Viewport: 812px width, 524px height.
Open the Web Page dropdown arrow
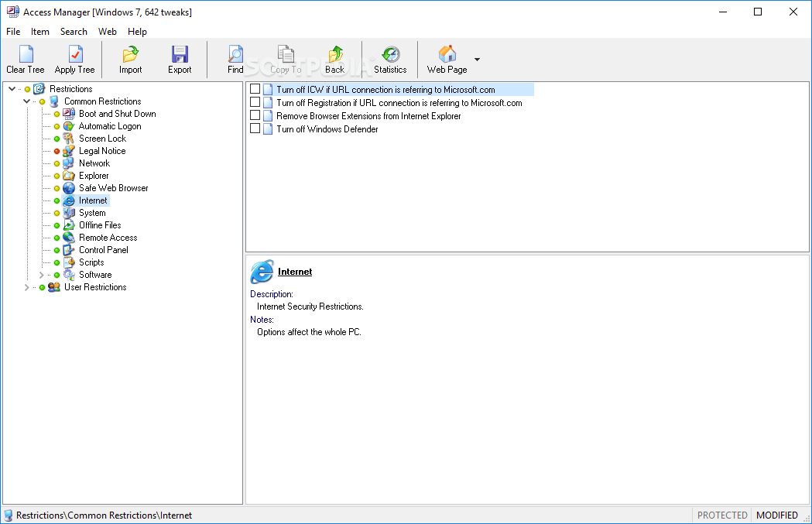pyautogui.click(x=477, y=59)
